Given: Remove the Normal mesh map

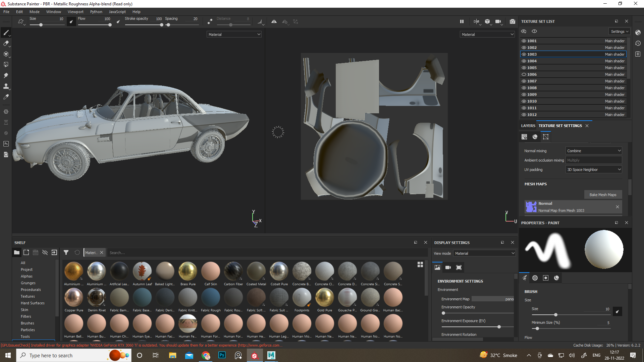Looking at the screenshot, I should [x=618, y=207].
